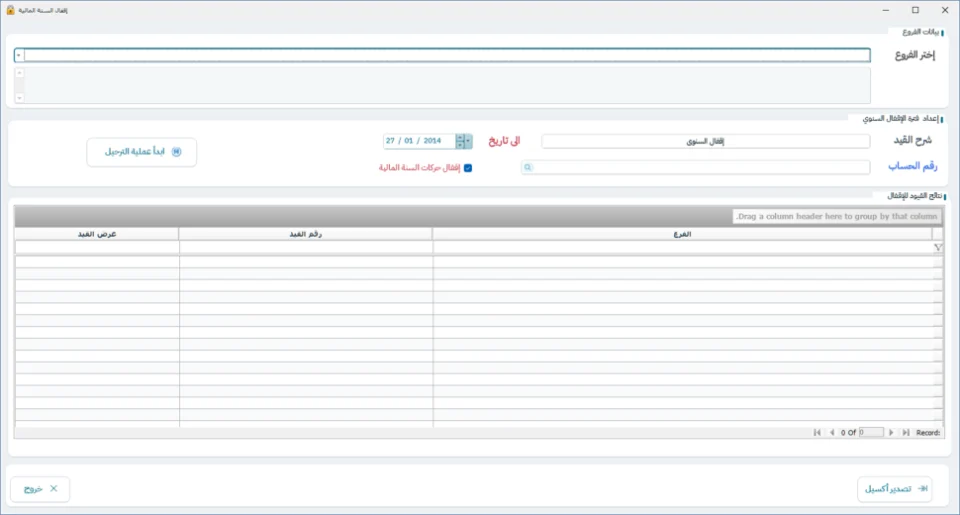The height and width of the screenshot is (515, 960).
Task: Click the choose branches (إختر الفروع) label
Action: (915, 55)
